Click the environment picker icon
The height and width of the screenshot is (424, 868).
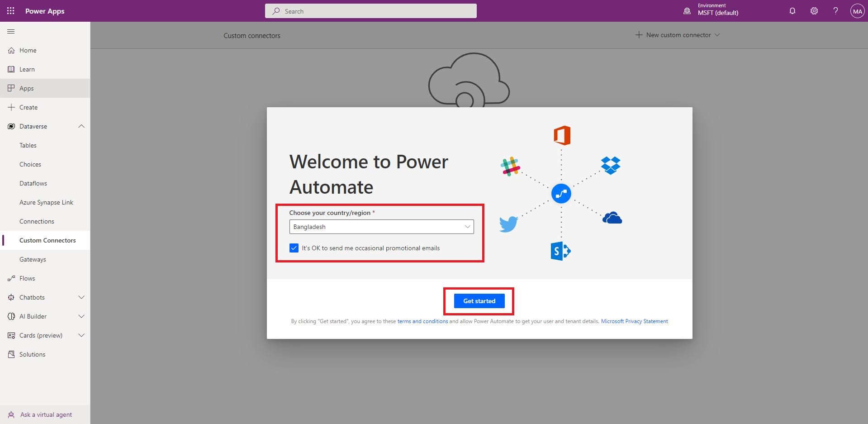coord(687,11)
